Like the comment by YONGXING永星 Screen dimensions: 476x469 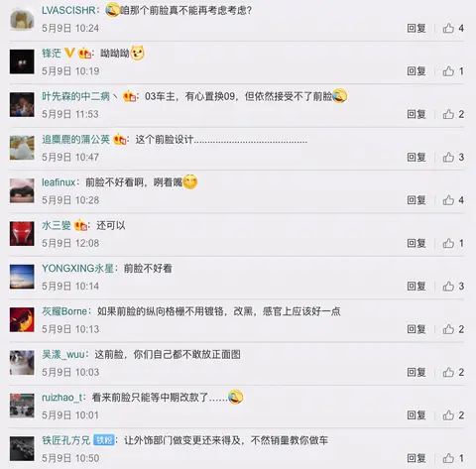click(448, 286)
